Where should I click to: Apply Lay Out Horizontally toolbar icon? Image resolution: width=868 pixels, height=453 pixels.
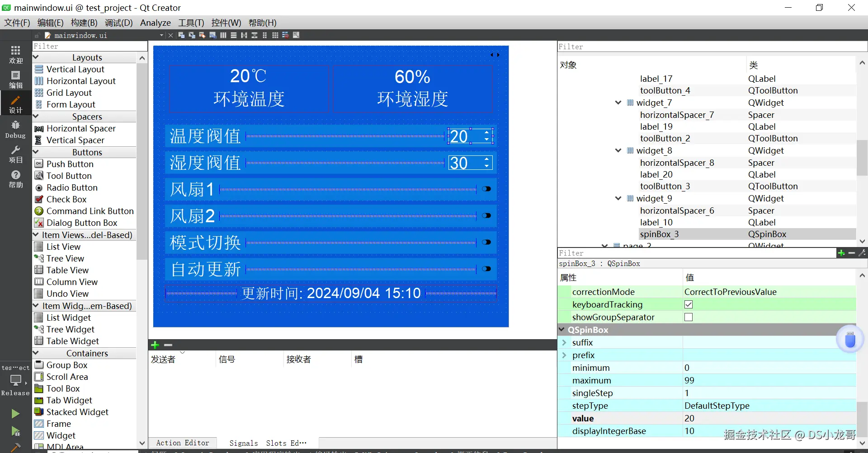click(x=223, y=35)
